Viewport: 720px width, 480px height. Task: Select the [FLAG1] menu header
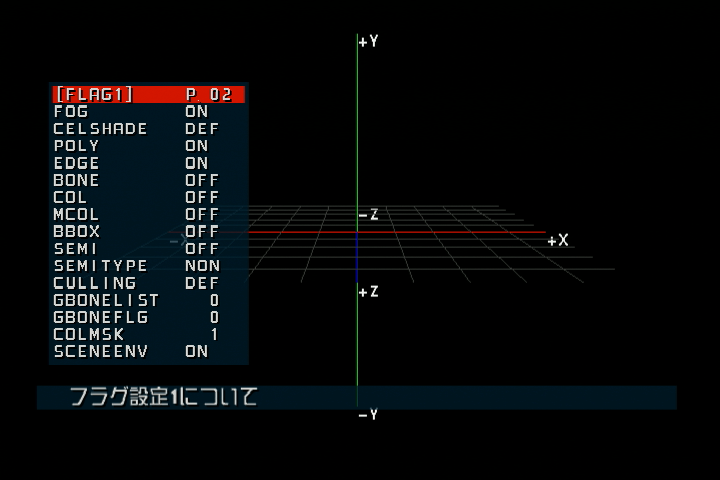(x=149, y=94)
